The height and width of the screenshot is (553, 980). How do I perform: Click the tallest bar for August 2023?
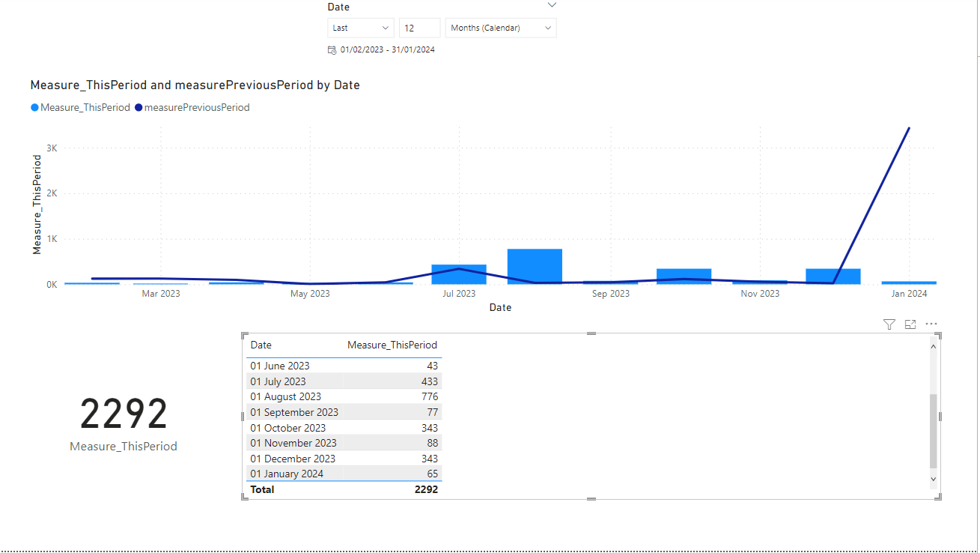535,267
